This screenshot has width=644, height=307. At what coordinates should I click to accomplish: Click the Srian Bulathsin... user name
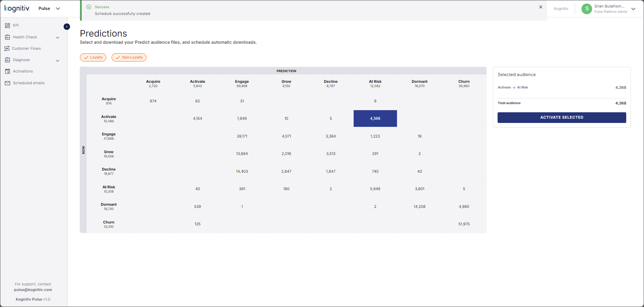click(x=609, y=6)
